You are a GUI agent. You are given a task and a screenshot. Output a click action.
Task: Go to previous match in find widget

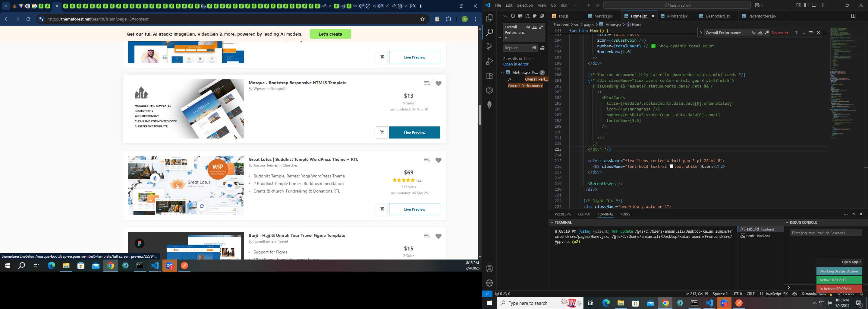tap(796, 33)
